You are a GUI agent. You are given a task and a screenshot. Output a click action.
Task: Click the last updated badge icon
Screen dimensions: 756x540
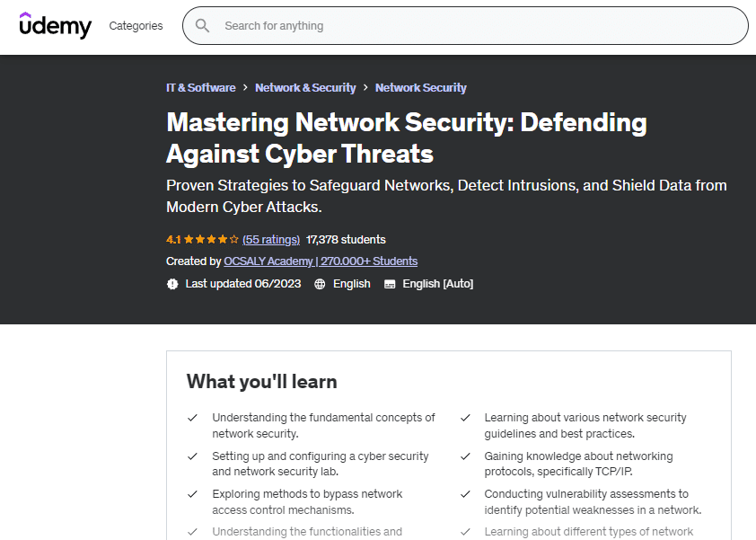pos(172,284)
